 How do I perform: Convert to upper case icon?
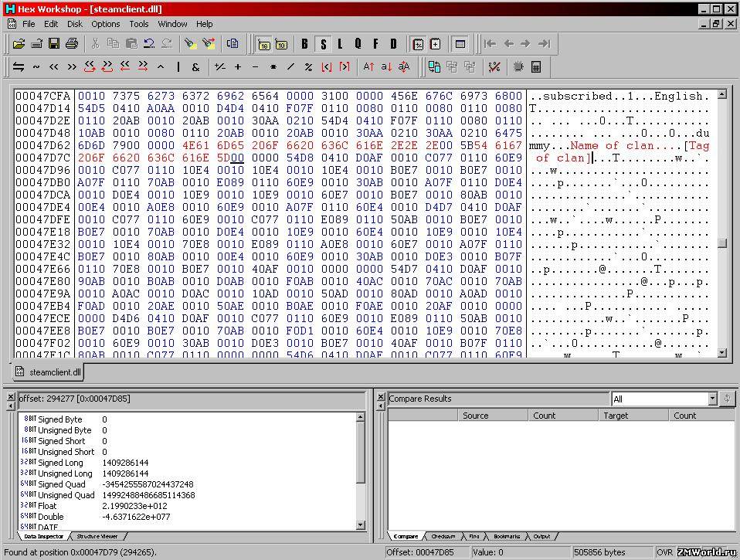point(368,67)
